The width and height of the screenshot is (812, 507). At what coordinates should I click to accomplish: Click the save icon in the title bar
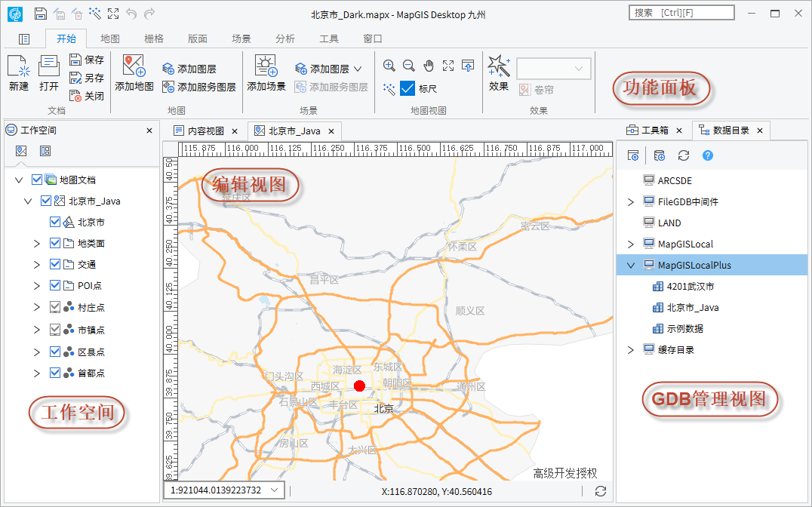click(41, 14)
